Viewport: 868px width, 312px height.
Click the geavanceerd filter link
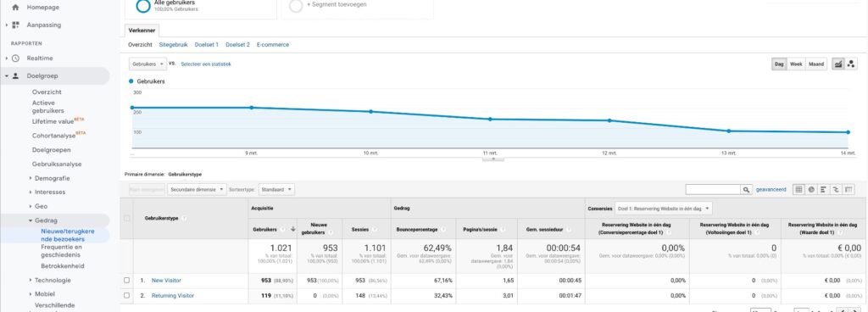[x=771, y=189]
